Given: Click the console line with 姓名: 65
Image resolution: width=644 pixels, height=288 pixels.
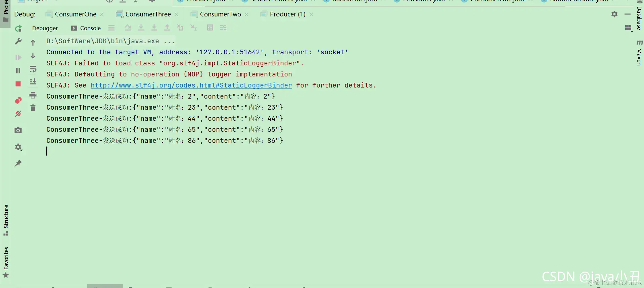Looking at the screenshot, I should [165, 129].
